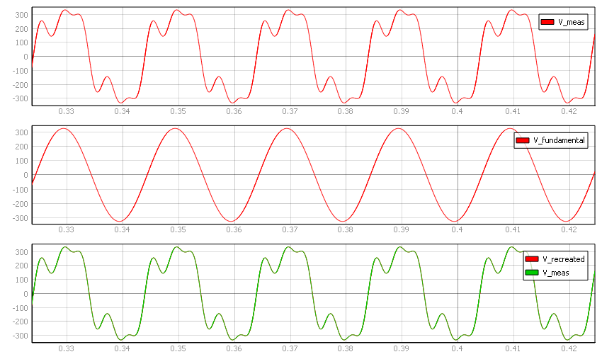This screenshot has width=602, height=364.
Task: Click the 0.4 x-axis tick under top plot
Action: [458, 111]
